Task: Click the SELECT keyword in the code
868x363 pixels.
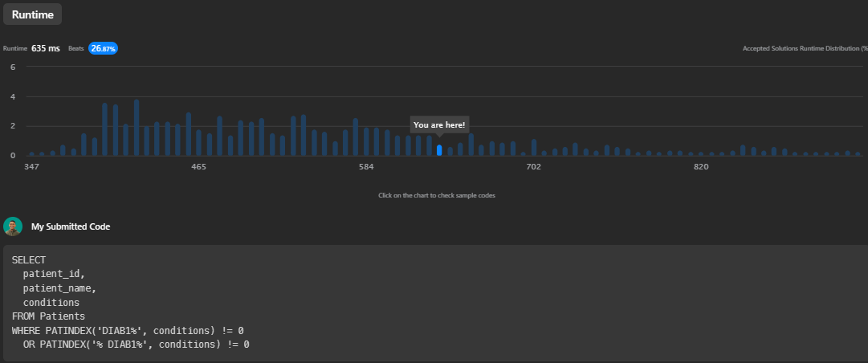Action: pyautogui.click(x=29, y=260)
